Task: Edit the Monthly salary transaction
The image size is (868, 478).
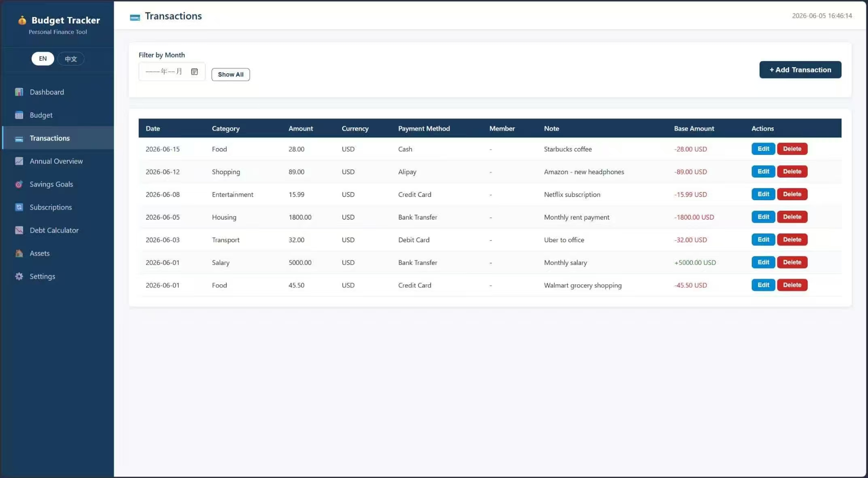Action: coord(763,262)
